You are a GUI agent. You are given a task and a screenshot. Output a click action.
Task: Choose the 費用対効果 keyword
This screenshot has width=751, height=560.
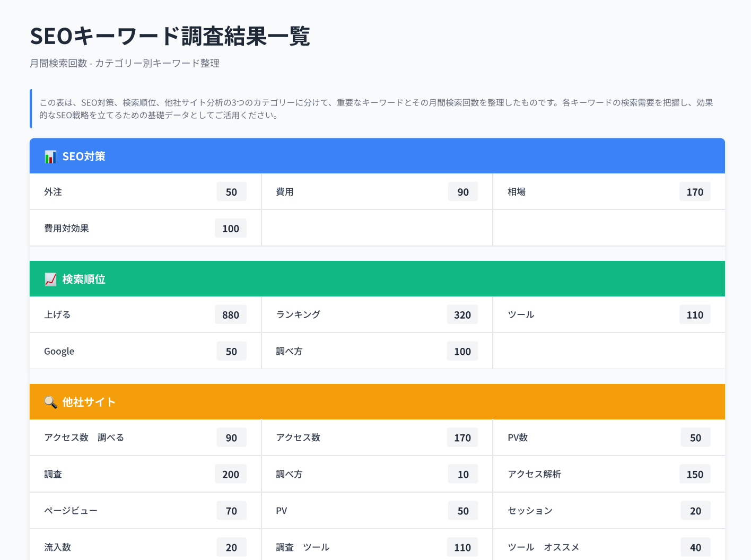(66, 229)
